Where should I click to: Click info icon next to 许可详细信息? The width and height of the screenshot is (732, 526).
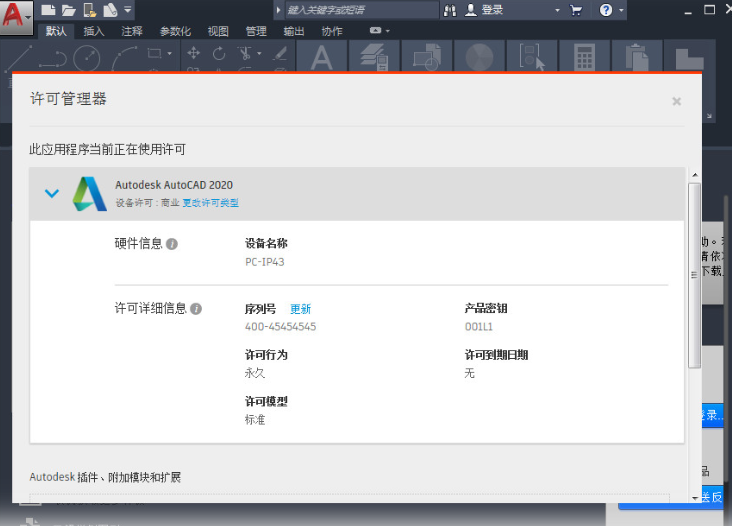(x=196, y=309)
